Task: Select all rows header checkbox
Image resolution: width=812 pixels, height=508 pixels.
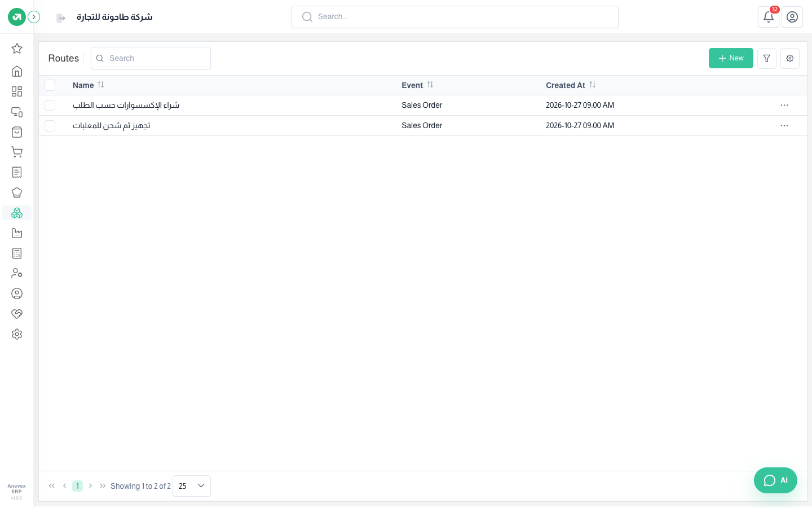Action: click(50, 85)
